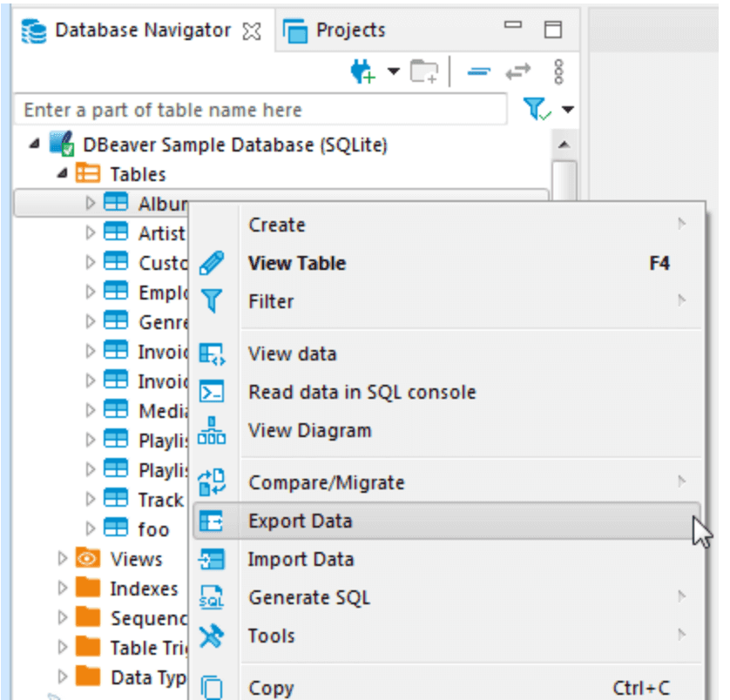This screenshot has height=700, width=730.
Task: Click the Create Folder toolbar icon
Action: [423, 71]
